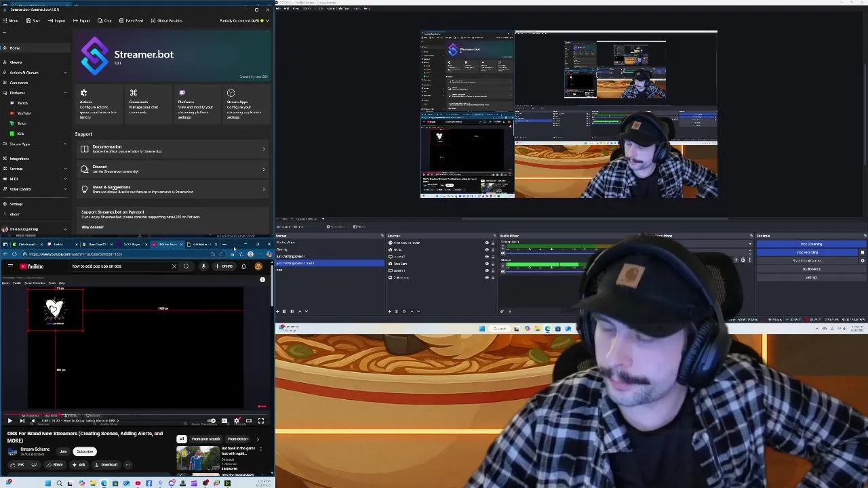Open YouTube guide hamburger menu
Screen dimensions: 868x488
coord(10,266)
